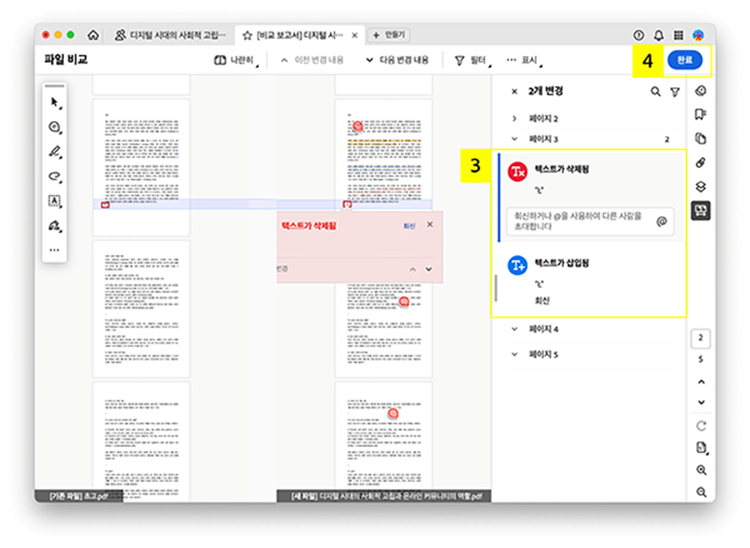The height and width of the screenshot is (548, 750).
Task: Open page display options icon
Action: [701, 448]
